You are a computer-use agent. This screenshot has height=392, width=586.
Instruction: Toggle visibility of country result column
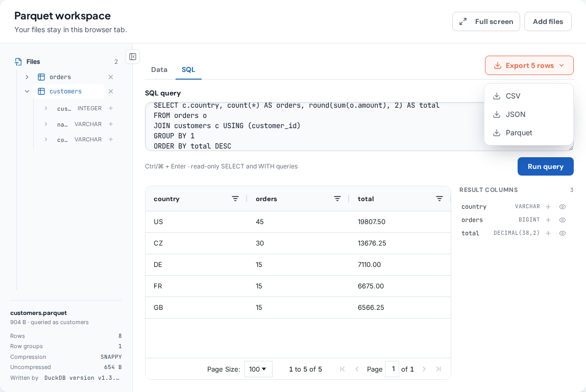pos(563,207)
